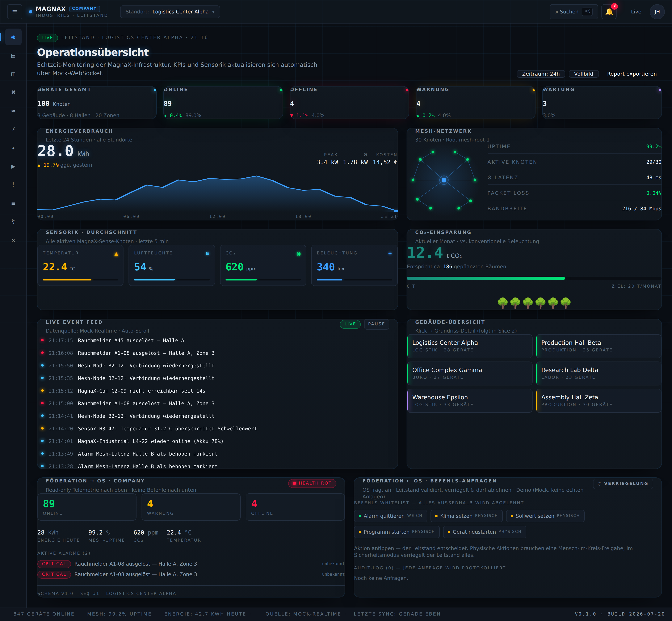Open the play triangle icon in the sidebar
This screenshot has height=621, width=672.
[x=13, y=166]
